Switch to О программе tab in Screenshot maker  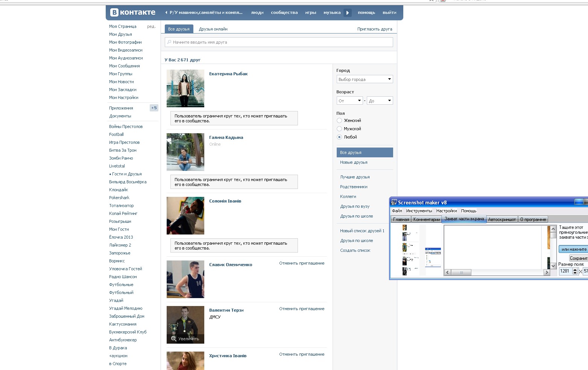pyautogui.click(x=533, y=219)
